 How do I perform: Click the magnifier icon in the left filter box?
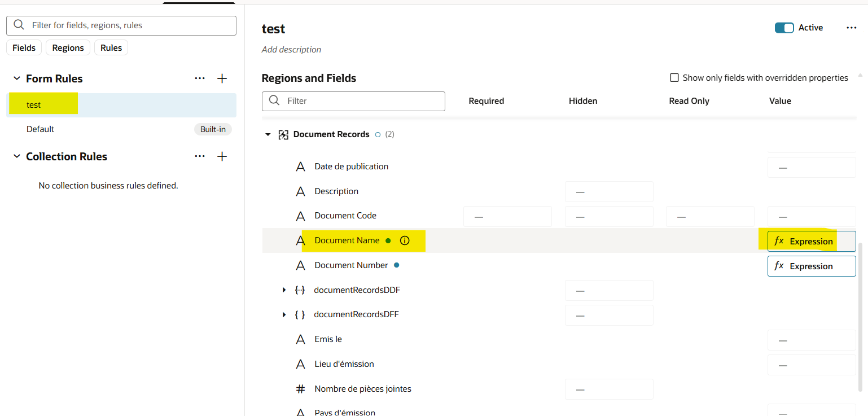click(x=19, y=25)
